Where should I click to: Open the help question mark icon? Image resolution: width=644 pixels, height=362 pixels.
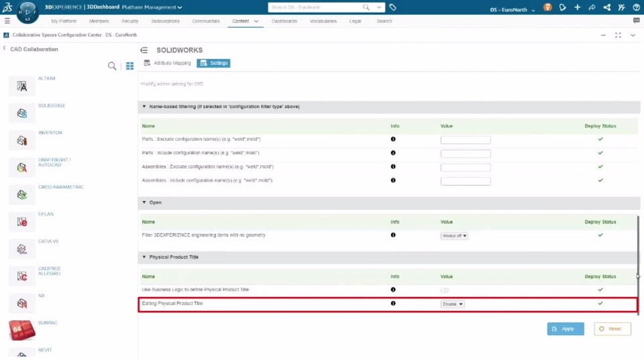click(636, 7)
